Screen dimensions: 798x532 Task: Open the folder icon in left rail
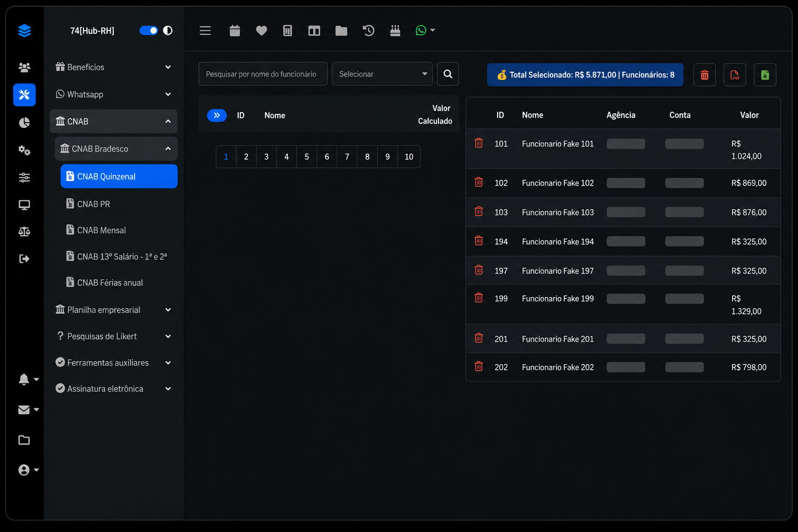tap(24, 440)
